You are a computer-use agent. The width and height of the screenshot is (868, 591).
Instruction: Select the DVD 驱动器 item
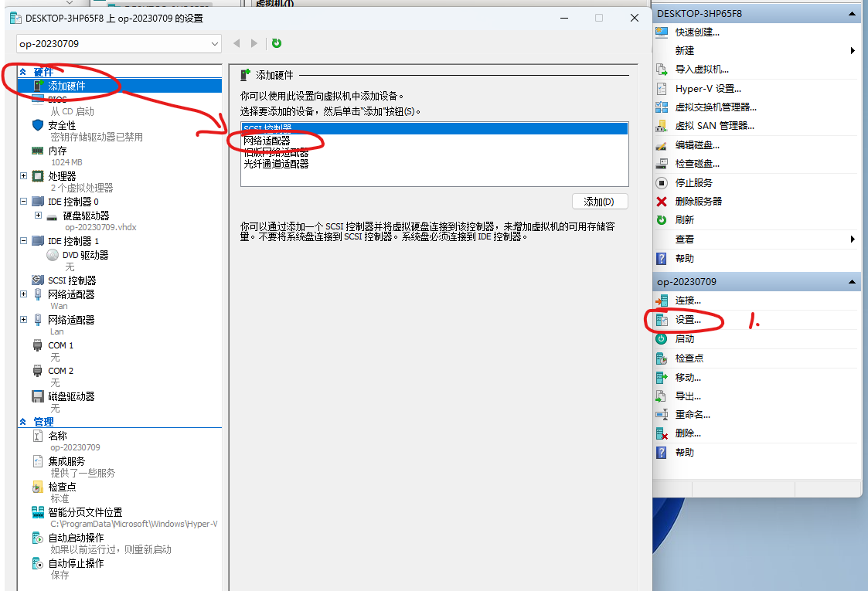(85, 255)
